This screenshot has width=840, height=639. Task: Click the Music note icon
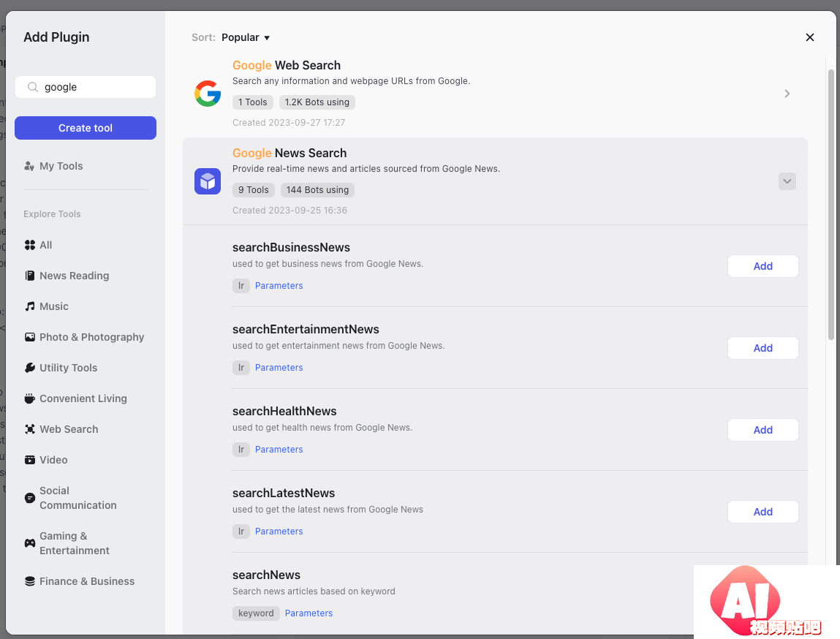(x=30, y=306)
